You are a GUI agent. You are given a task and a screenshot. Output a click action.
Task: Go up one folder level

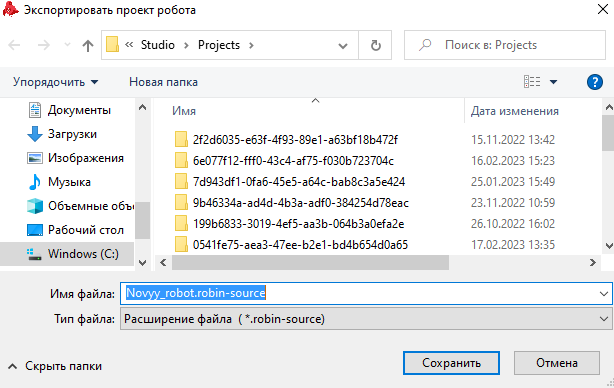click(88, 45)
